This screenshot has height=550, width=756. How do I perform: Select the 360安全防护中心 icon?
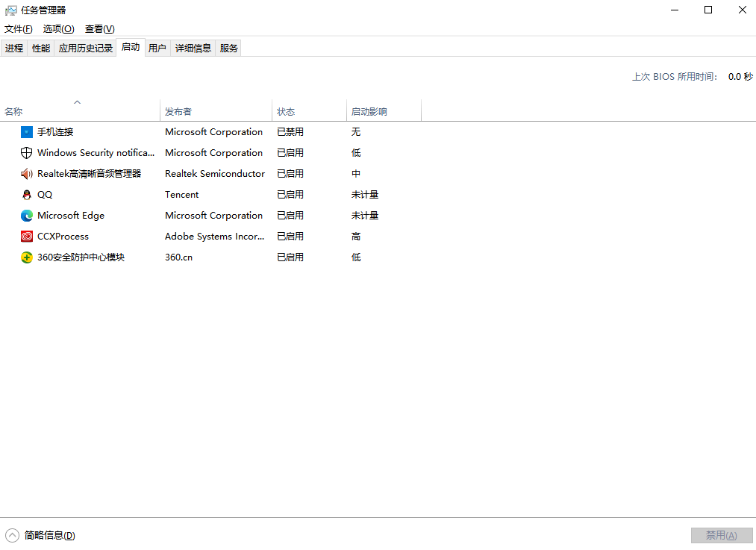coord(27,257)
